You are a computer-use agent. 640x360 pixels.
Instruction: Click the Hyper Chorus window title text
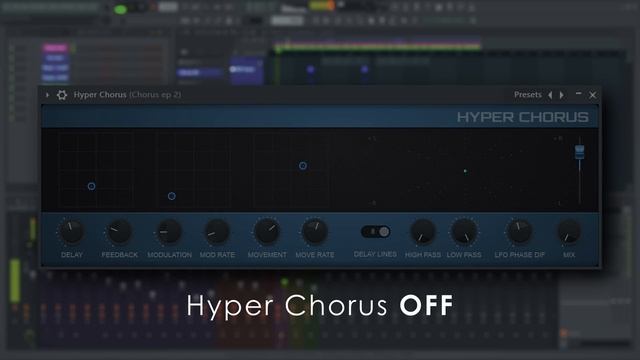(127, 95)
